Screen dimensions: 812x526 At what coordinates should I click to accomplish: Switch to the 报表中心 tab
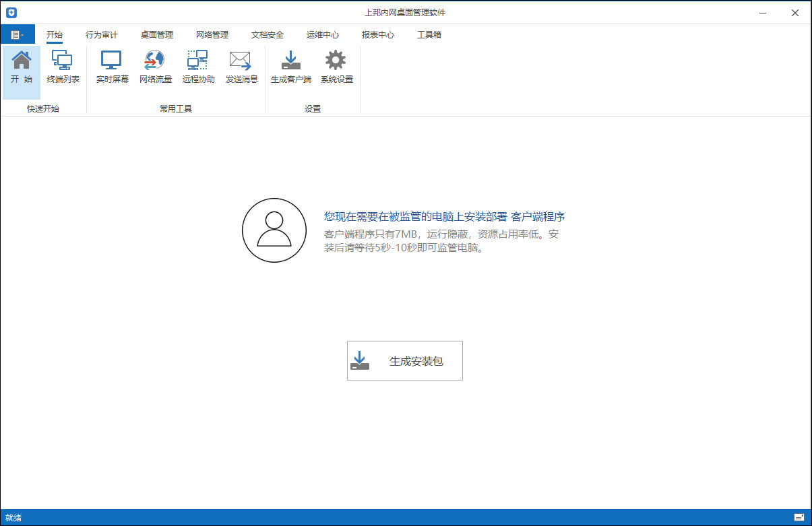click(x=378, y=35)
